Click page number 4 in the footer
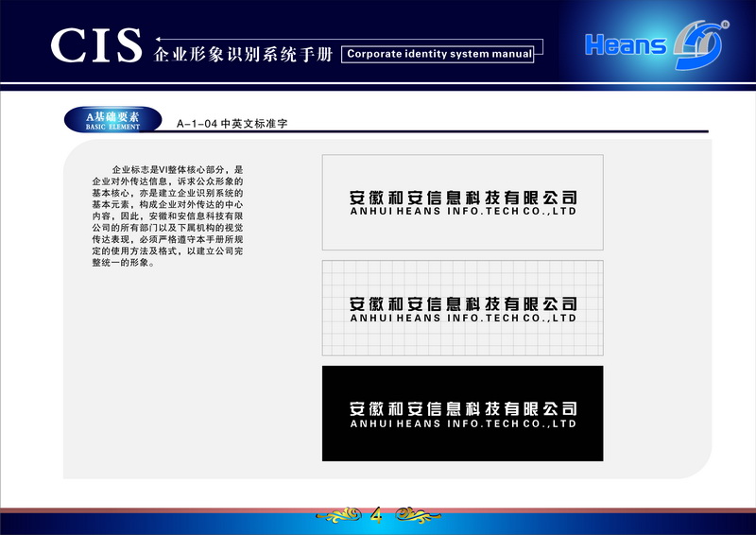 pyautogui.click(x=377, y=515)
